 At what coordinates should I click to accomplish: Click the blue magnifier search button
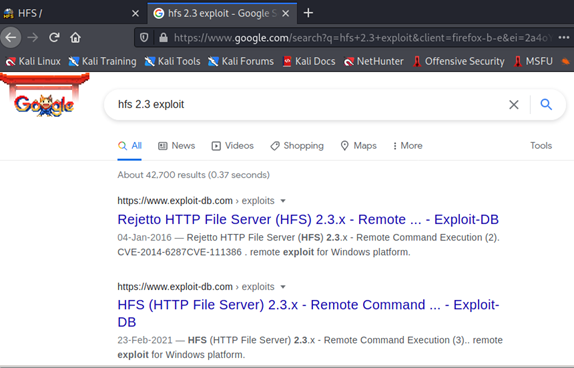pyautogui.click(x=546, y=104)
